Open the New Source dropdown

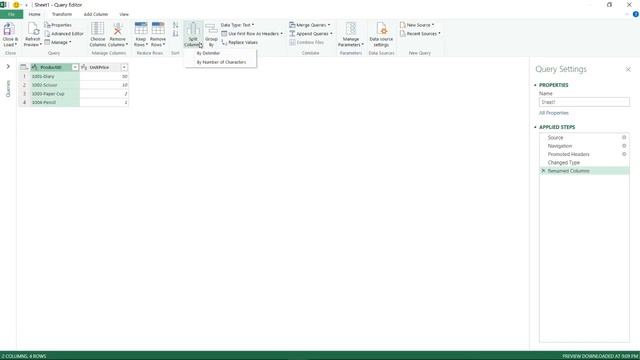coord(417,25)
